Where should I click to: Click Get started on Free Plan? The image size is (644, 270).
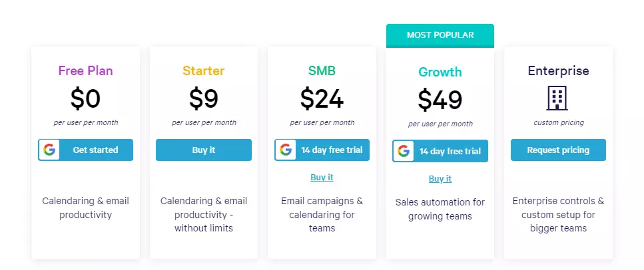[x=85, y=150]
